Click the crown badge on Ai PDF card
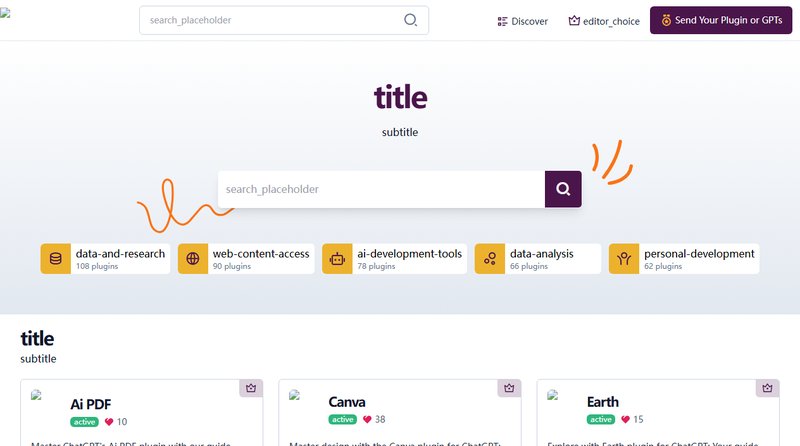The height and width of the screenshot is (446, 800). pos(250,388)
